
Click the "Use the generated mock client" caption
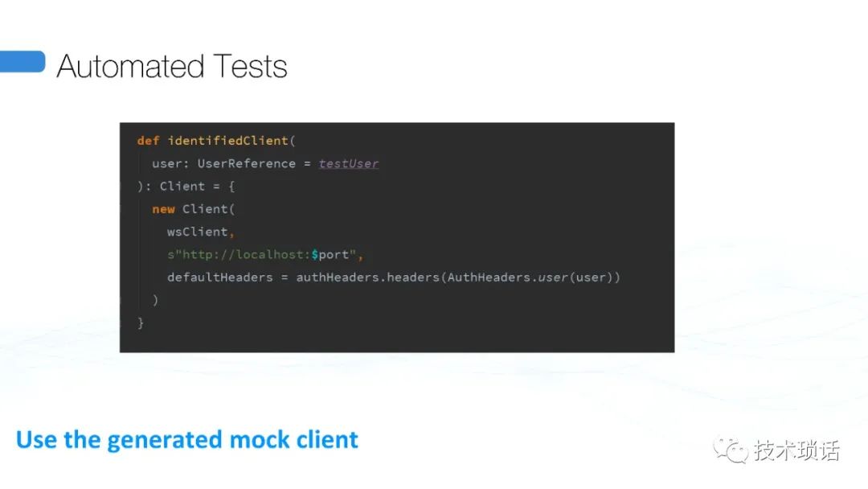(x=187, y=440)
